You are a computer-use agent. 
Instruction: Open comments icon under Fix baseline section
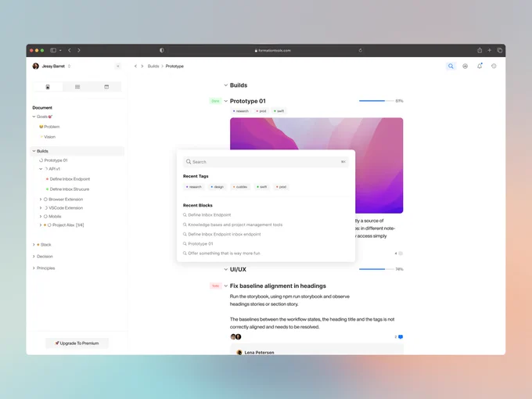[401, 337]
